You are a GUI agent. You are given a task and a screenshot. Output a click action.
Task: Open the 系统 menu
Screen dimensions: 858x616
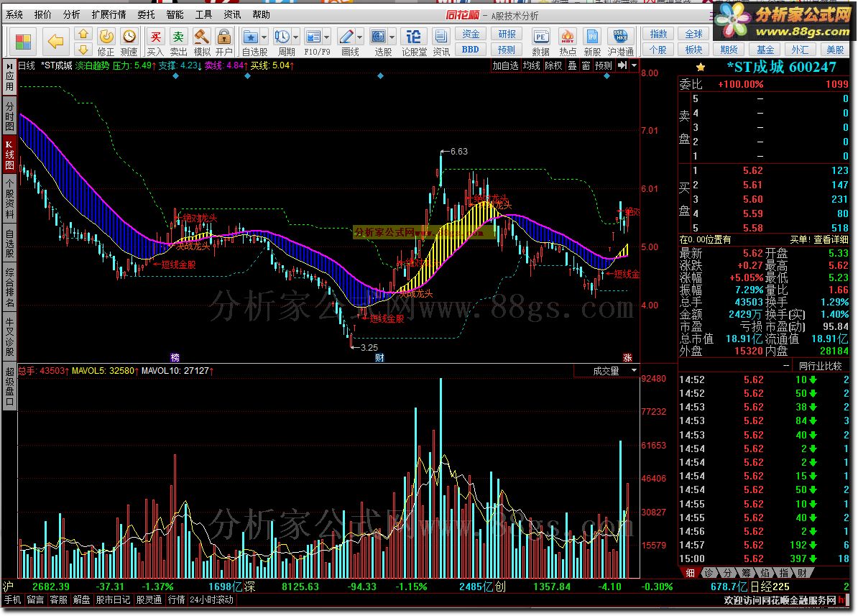(14, 15)
